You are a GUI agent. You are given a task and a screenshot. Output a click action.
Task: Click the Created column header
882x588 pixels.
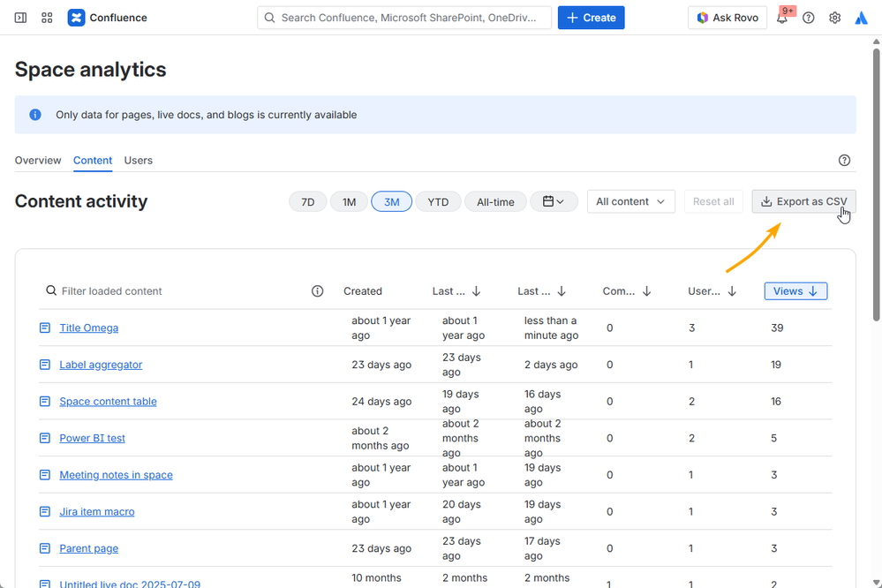[x=363, y=290]
